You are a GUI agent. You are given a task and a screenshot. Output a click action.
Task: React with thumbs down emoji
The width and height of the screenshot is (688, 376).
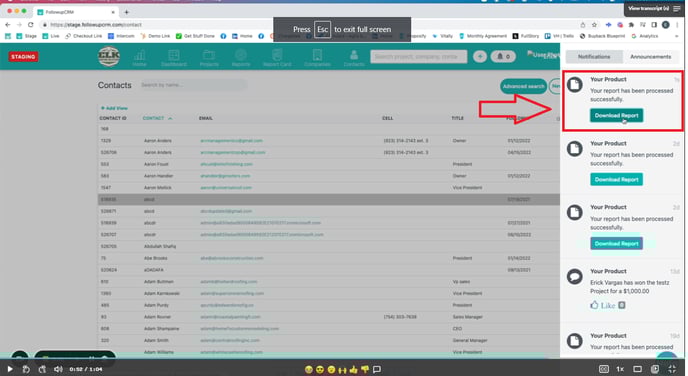pos(365,369)
